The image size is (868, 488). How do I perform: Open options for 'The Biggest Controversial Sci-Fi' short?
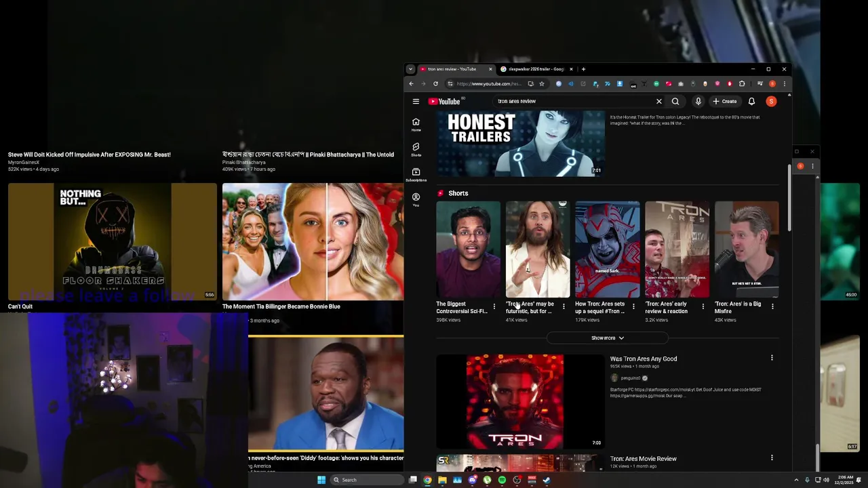point(494,307)
